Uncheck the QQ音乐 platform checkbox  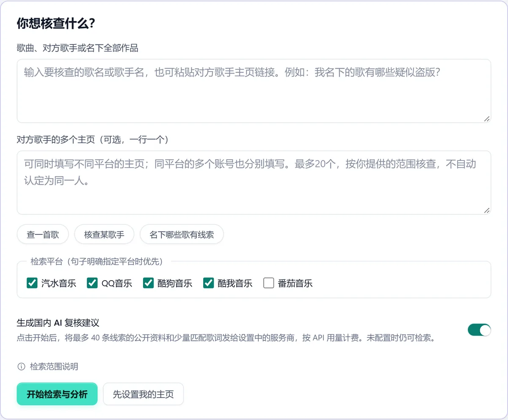(x=92, y=283)
